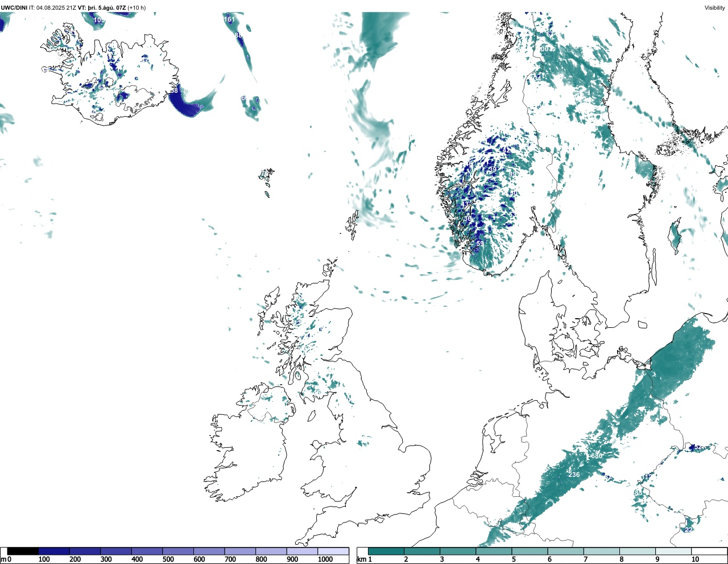Click the '236' value in the fog band
The image size is (728, 564).
[x=574, y=475]
